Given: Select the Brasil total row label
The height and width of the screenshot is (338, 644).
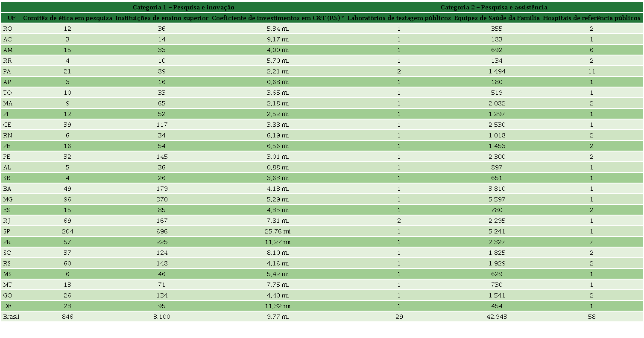Looking at the screenshot, I should (x=11, y=317).
